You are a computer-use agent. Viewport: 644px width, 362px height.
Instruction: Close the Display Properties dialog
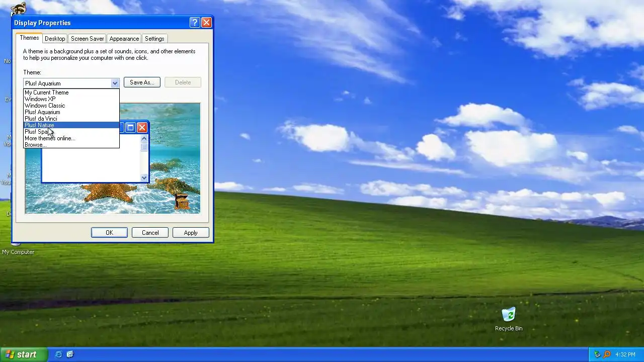[206, 23]
